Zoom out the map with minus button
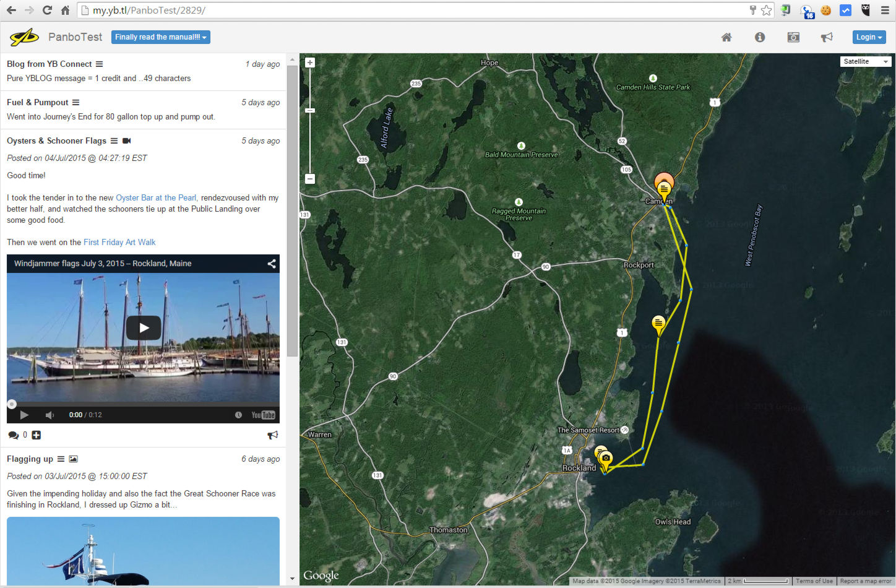The width and height of the screenshot is (896, 588). coord(310,179)
